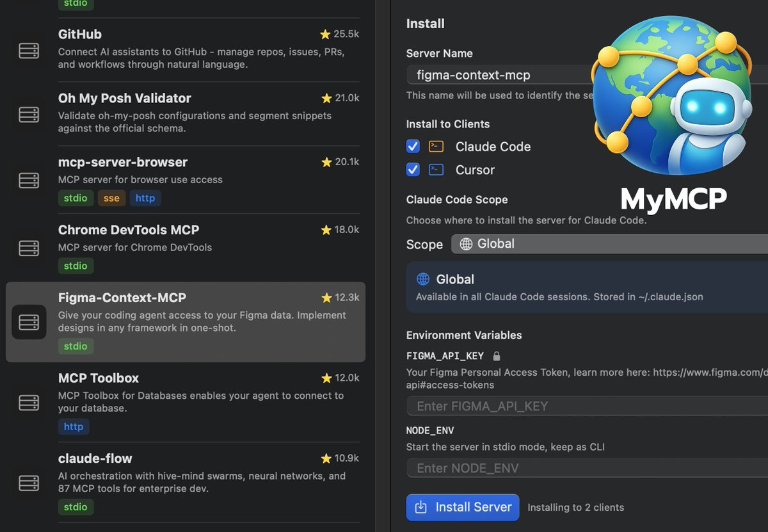The image size is (768, 532).
Task: Click the Installing to 2 clients text
Action: click(575, 507)
